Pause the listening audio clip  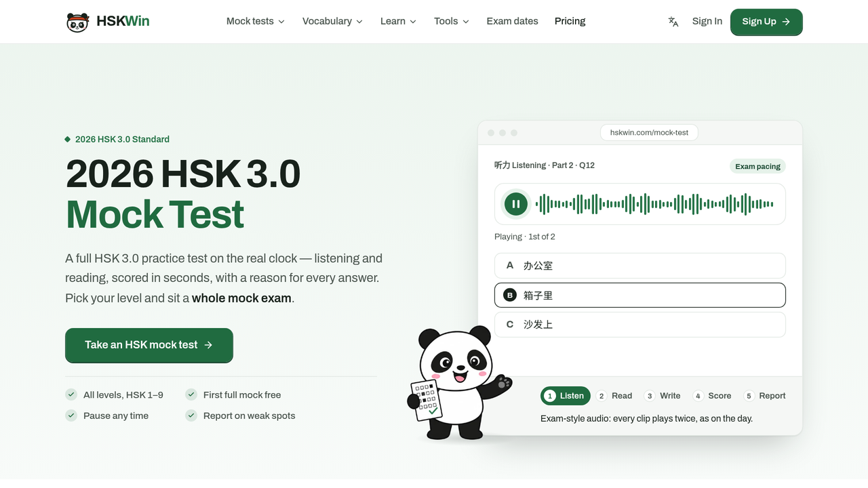coord(516,204)
